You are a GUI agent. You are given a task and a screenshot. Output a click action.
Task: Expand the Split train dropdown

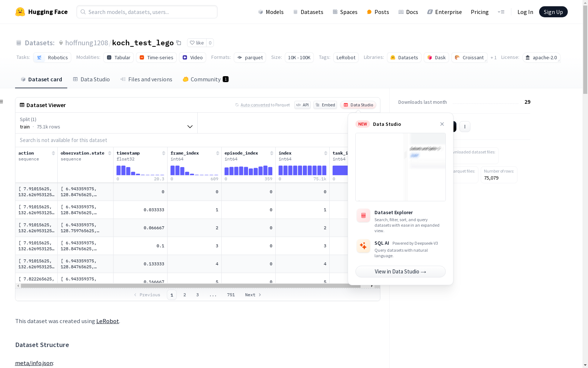[x=106, y=123]
